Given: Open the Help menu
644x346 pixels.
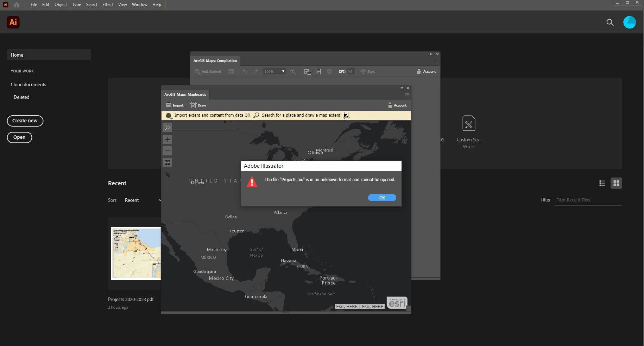Looking at the screenshot, I should point(157,5).
